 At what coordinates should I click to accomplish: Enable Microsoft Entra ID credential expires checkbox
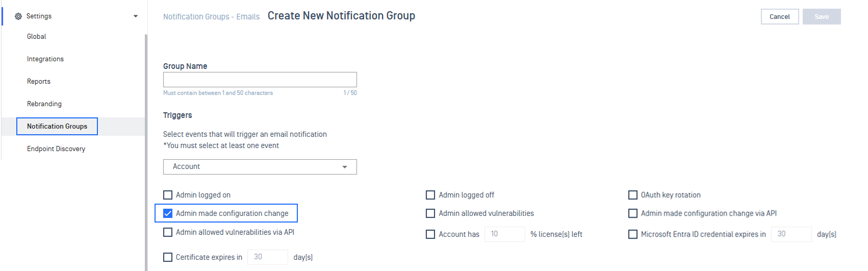tap(633, 234)
